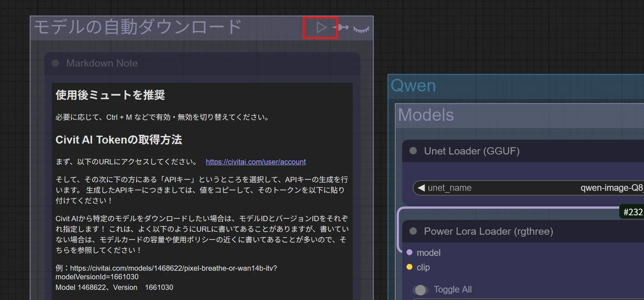Click the 'clip' input label
This screenshot has width=644, height=300.
(x=423, y=267)
